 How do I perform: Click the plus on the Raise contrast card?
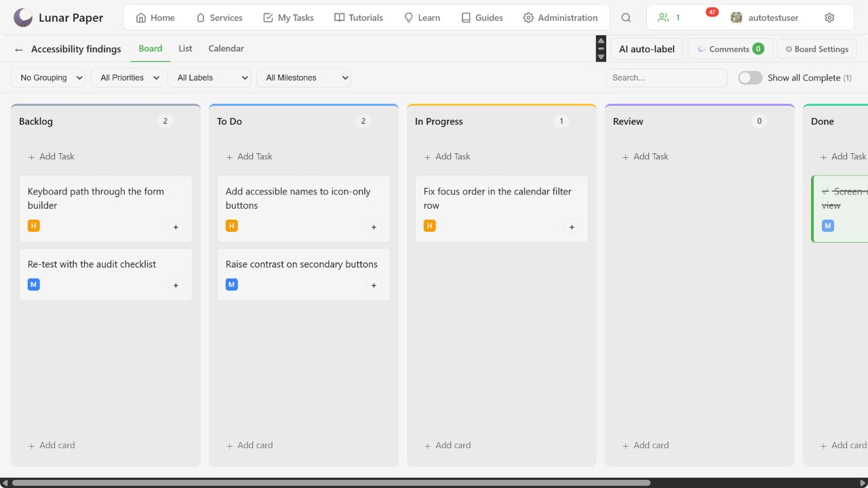click(x=374, y=285)
